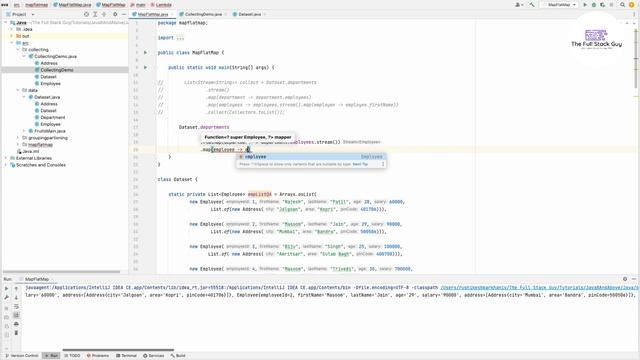Viewport: 640px width, 360px height.
Task: Open the classpath link in the Run console
Action: pos(540,288)
